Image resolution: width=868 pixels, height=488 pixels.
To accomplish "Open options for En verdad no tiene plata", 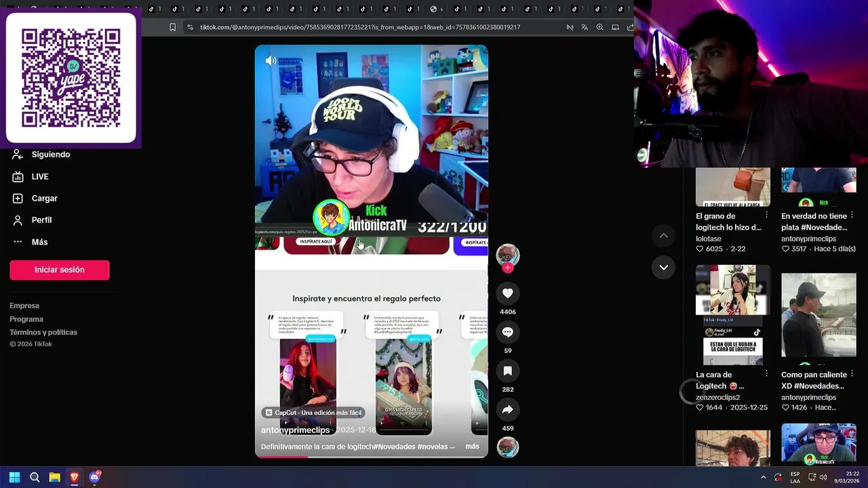I will click(x=852, y=215).
